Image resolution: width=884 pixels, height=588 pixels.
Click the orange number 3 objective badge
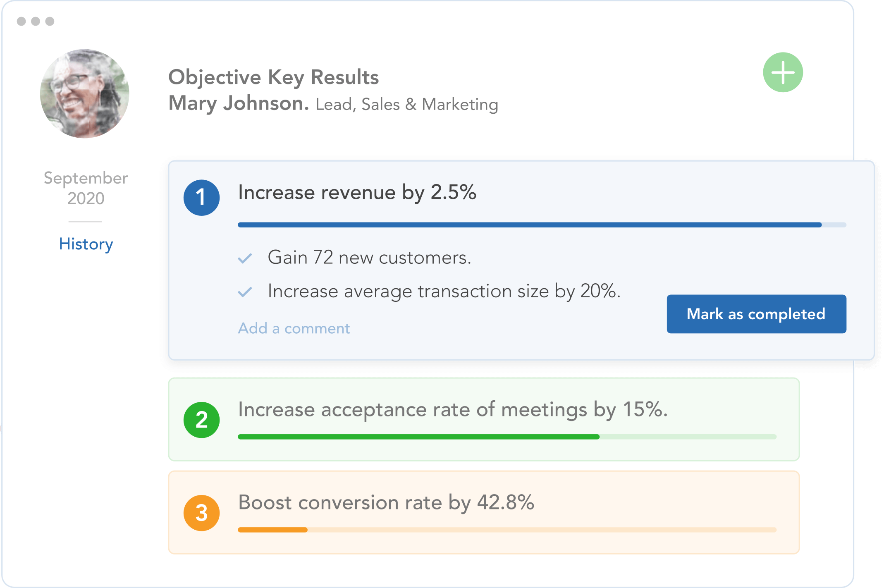pos(201,513)
